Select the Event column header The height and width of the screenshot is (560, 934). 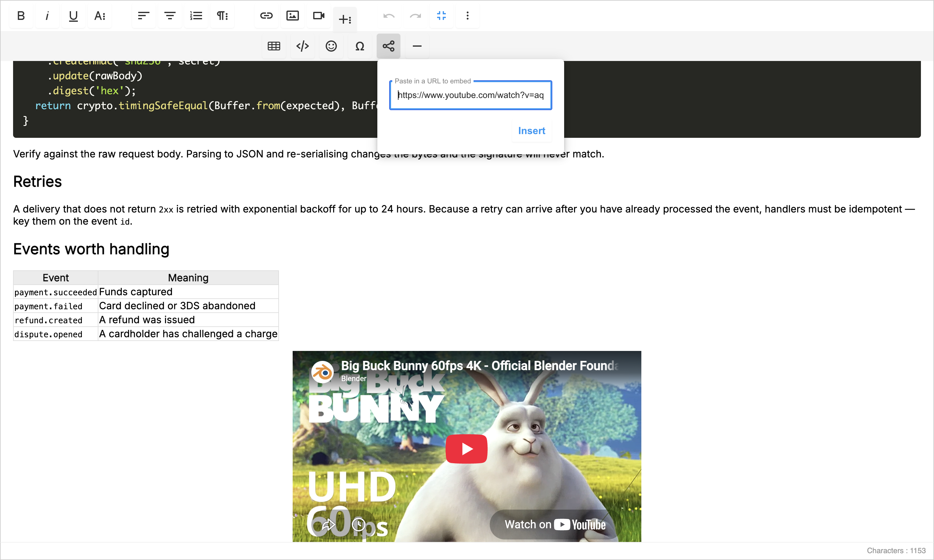[55, 278]
